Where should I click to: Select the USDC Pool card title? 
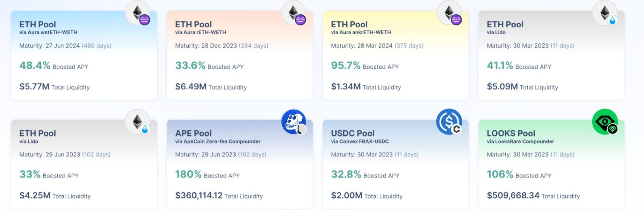click(x=353, y=133)
